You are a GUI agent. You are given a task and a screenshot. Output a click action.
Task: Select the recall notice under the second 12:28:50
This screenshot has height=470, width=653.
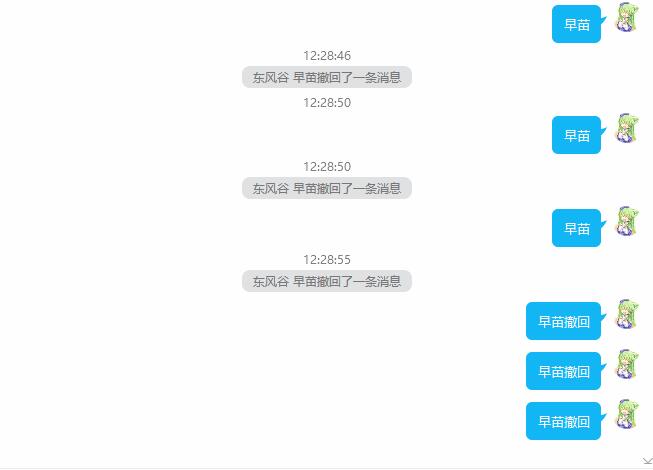[327, 188]
